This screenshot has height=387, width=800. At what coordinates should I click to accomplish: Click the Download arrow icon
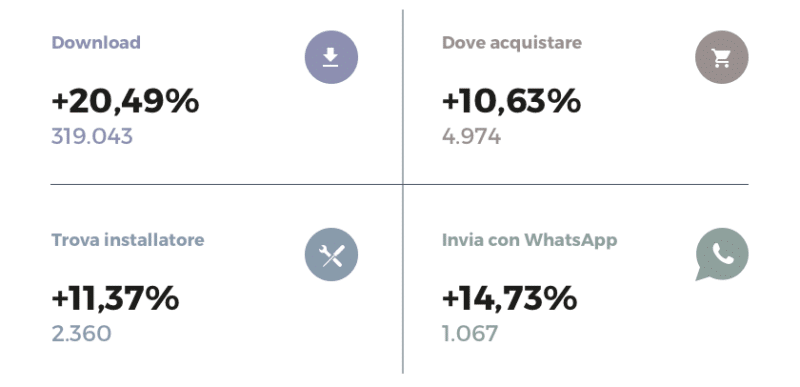click(331, 57)
